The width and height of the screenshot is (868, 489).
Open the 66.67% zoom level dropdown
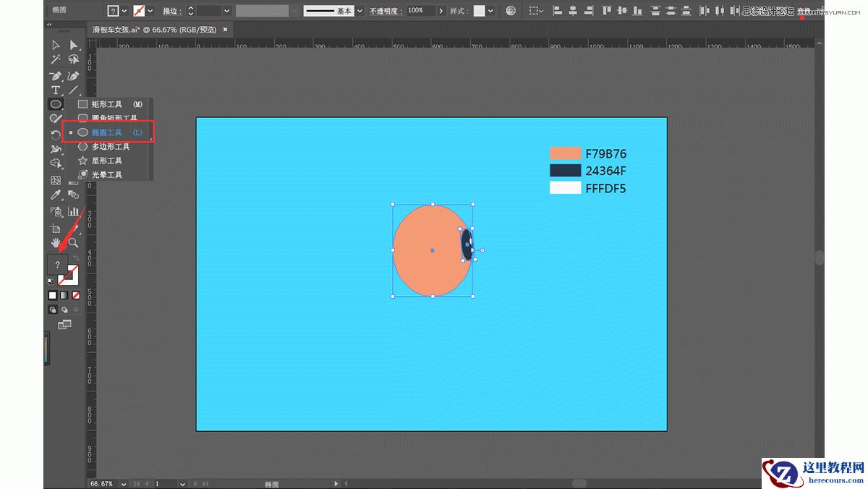(124, 483)
